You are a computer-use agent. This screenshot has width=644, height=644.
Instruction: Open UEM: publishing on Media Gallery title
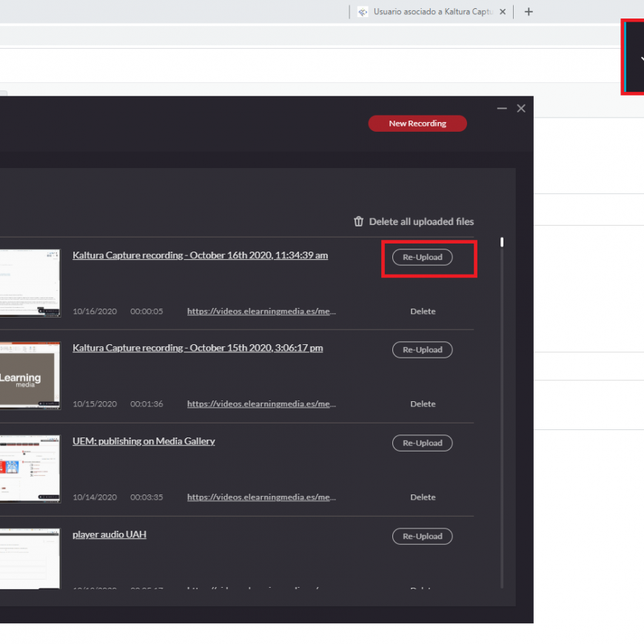tap(144, 441)
